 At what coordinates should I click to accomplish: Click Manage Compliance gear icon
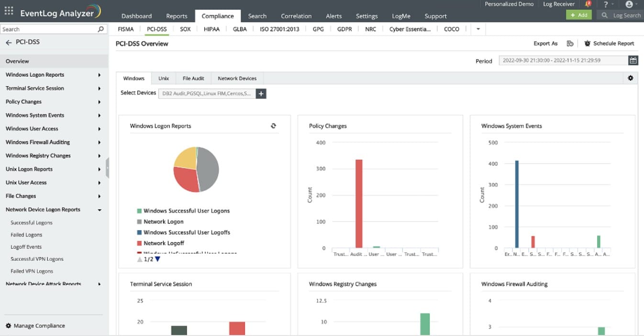click(8, 325)
